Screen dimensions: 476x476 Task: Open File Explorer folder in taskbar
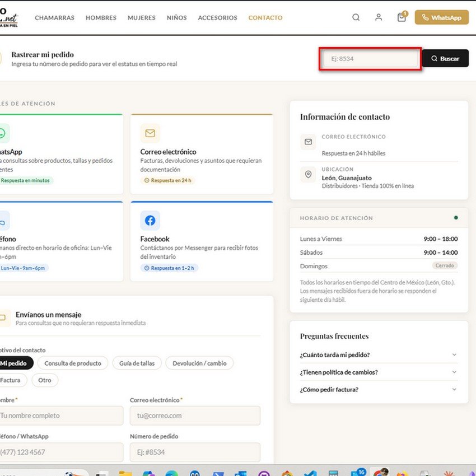[125, 473]
